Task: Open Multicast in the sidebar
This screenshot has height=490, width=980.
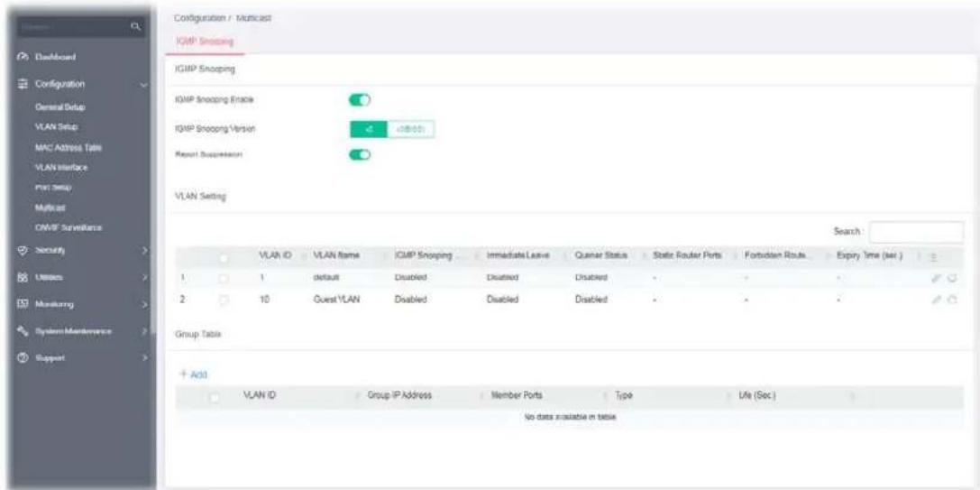Action: [50, 208]
